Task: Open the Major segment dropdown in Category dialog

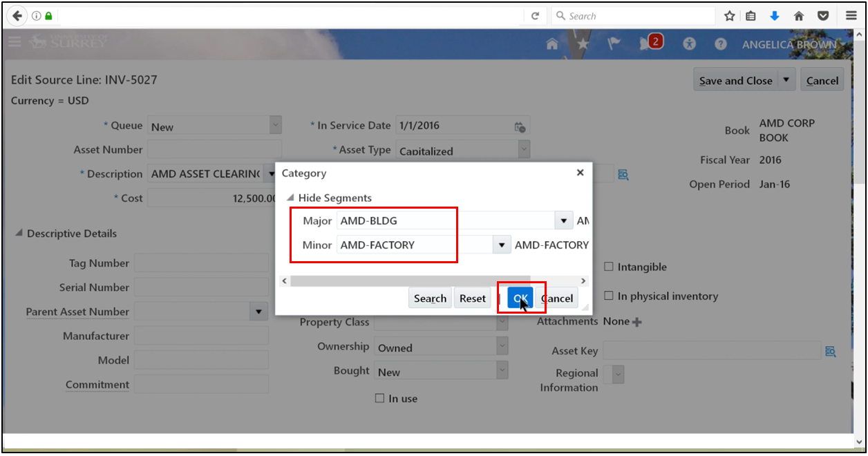Action: click(563, 220)
